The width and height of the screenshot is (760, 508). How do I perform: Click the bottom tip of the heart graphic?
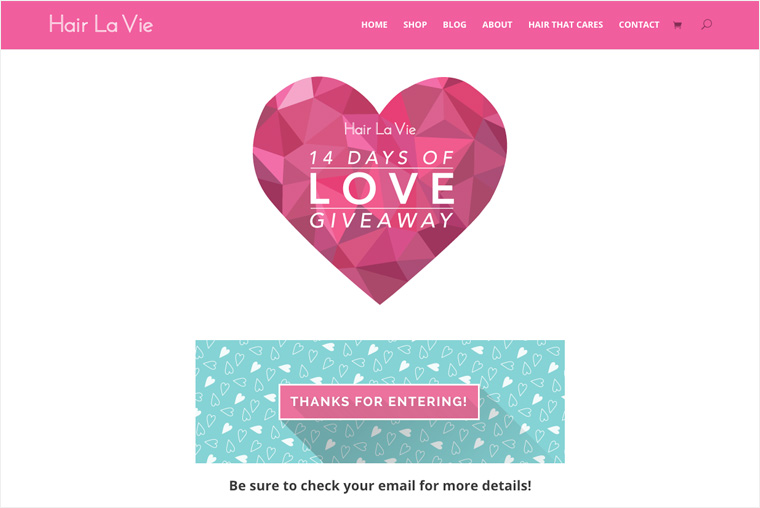[380, 300]
